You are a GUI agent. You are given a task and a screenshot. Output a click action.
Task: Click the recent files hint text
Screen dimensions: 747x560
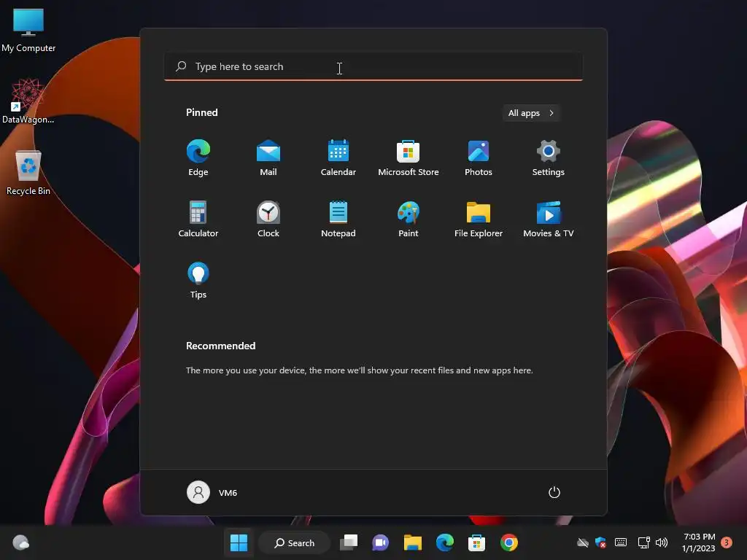click(359, 370)
